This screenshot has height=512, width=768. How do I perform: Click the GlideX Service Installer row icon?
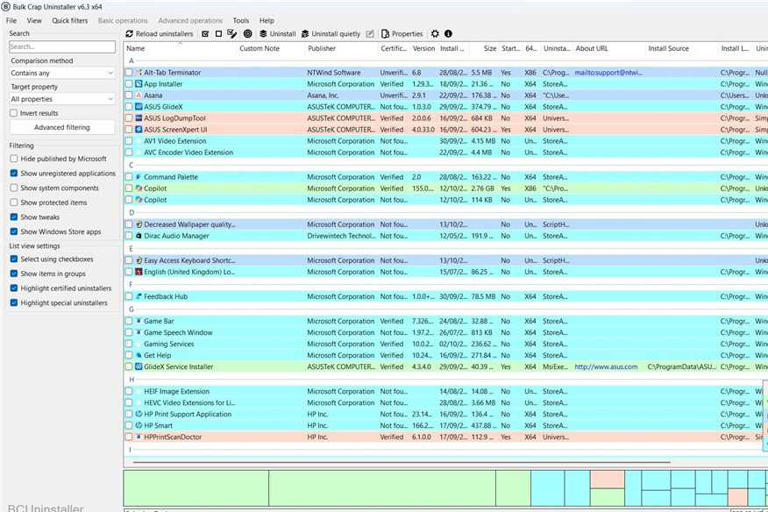click(x=139, y=366)
